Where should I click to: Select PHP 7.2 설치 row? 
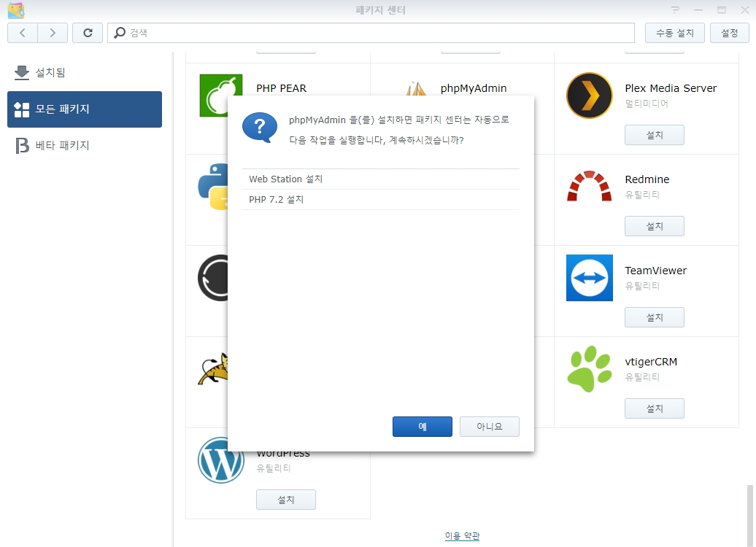(x=381, y=200)
